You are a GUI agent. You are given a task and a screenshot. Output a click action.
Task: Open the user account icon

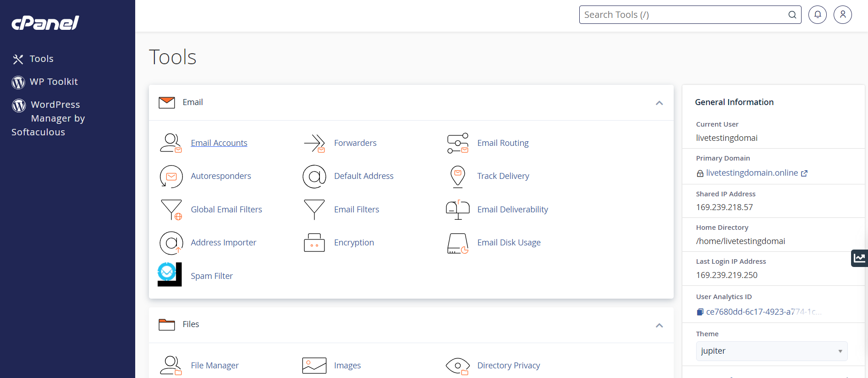coord(843,15)
